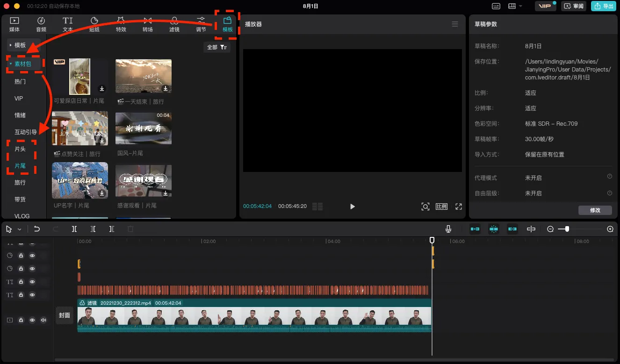Switch to the 模板 tab
Screen dimensions: 620x364
[228, 24]
